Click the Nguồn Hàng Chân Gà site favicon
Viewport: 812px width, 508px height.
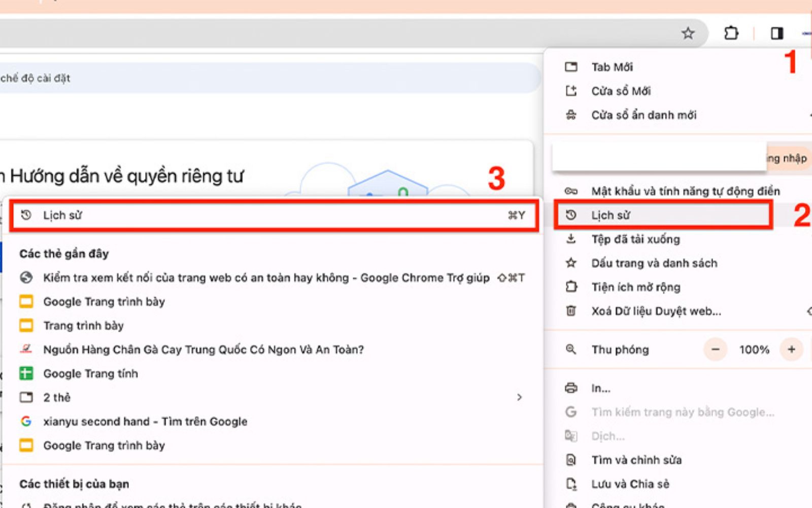[26, 349]
